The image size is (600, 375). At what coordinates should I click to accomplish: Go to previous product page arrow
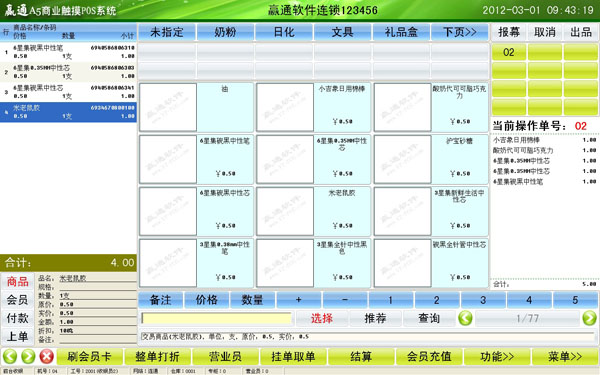point(465,318)
